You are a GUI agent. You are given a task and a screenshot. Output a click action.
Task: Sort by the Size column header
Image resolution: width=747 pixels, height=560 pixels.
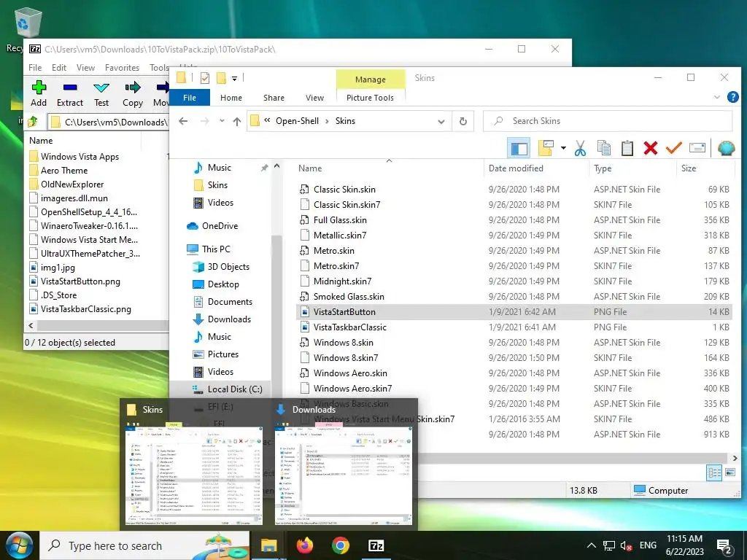[689, 168]
